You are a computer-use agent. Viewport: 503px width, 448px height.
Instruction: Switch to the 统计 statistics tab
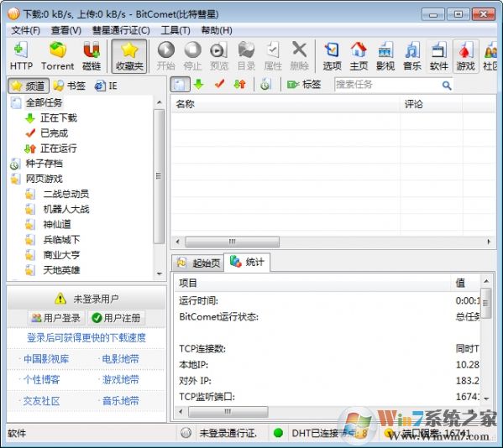click(x=247, y=263)
